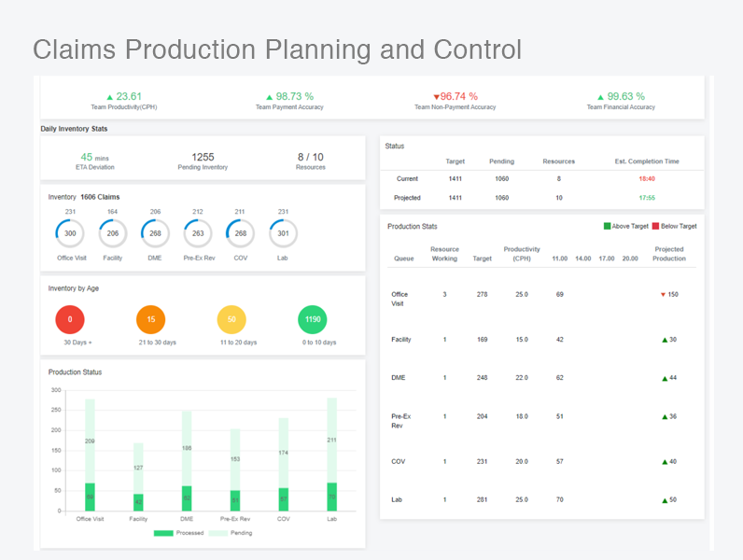Click the green 0 to 10 days circle
743x560 pixels.
(313, 319)
